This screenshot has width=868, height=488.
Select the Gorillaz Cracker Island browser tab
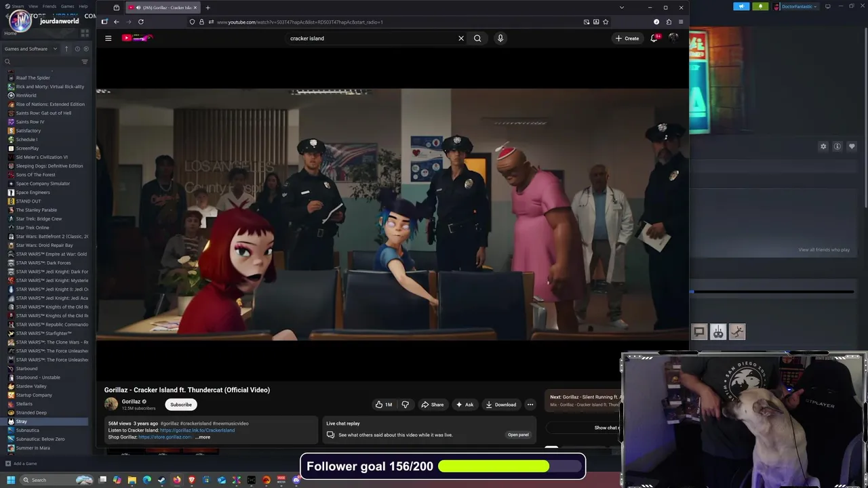(161, 7)
